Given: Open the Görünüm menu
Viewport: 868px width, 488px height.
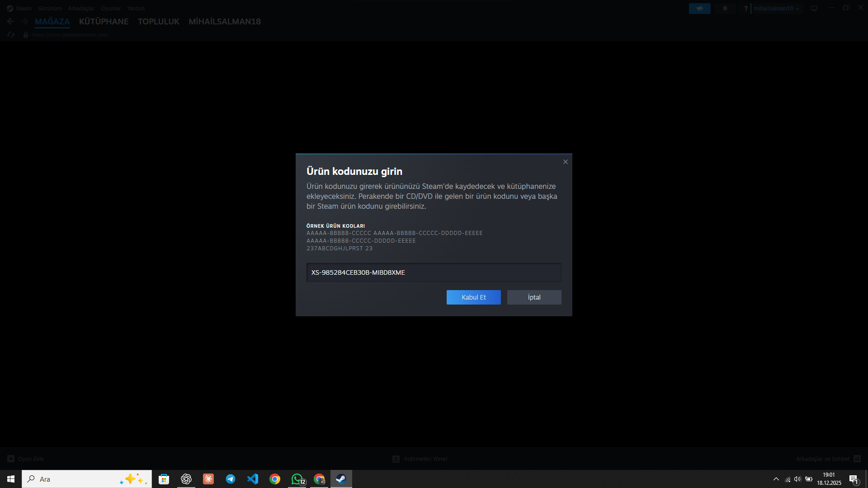Looking at the screenshot, I should (x=50, y=9).
